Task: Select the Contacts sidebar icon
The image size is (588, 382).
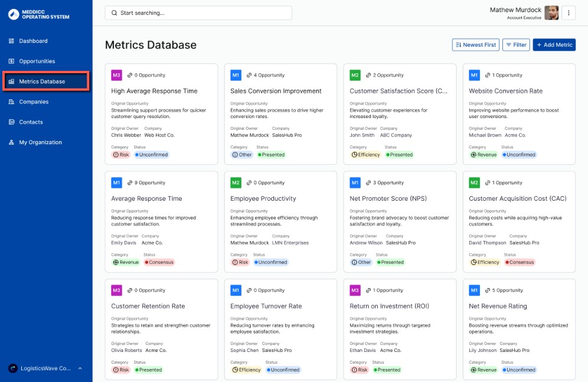Action: (12, 122)
